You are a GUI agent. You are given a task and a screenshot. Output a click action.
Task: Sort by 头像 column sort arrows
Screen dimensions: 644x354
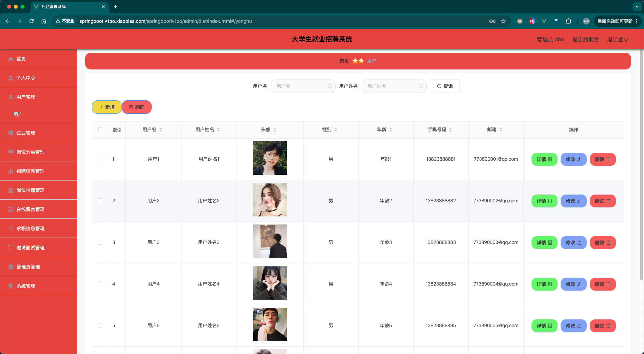(275, 130)
